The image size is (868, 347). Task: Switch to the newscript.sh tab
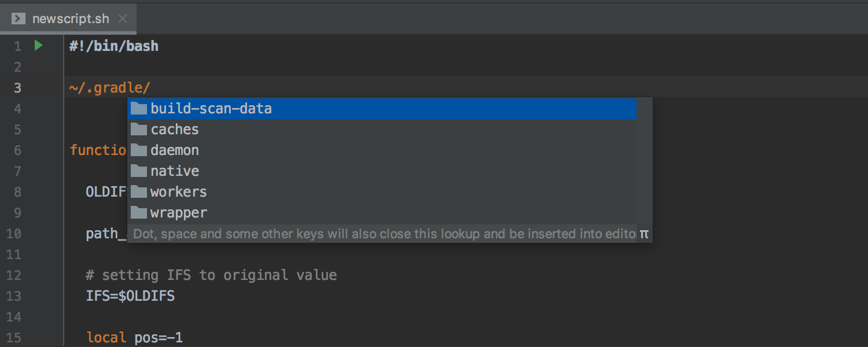tap(71, 18)
